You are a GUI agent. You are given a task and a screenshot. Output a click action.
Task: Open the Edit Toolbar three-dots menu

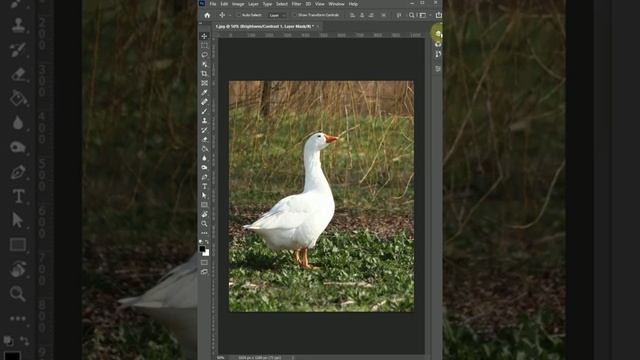click(x=204, y=233)
